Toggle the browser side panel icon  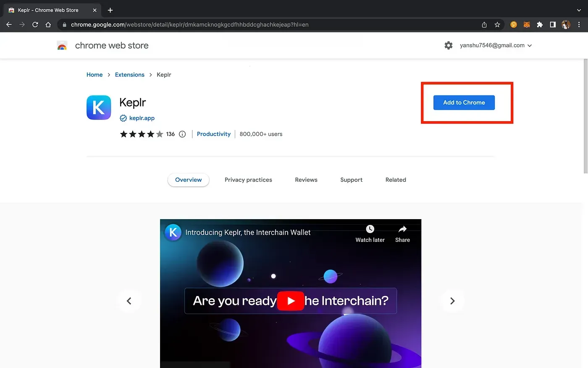[553, 25]
